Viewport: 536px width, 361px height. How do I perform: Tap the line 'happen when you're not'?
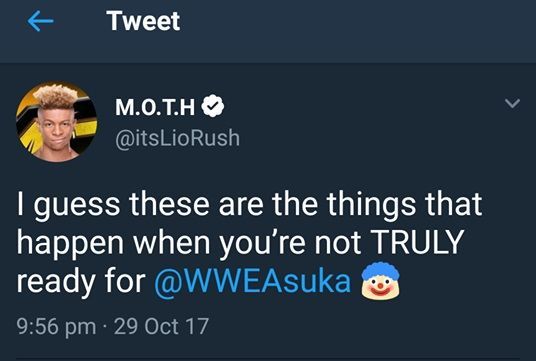(x=189, y=243)
